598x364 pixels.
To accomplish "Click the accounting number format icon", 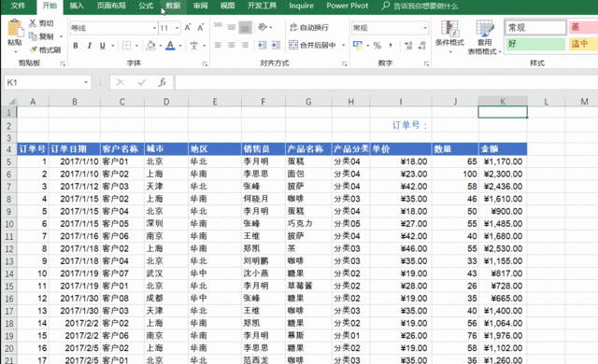I will pyautogui.click(x=357, y=46).
